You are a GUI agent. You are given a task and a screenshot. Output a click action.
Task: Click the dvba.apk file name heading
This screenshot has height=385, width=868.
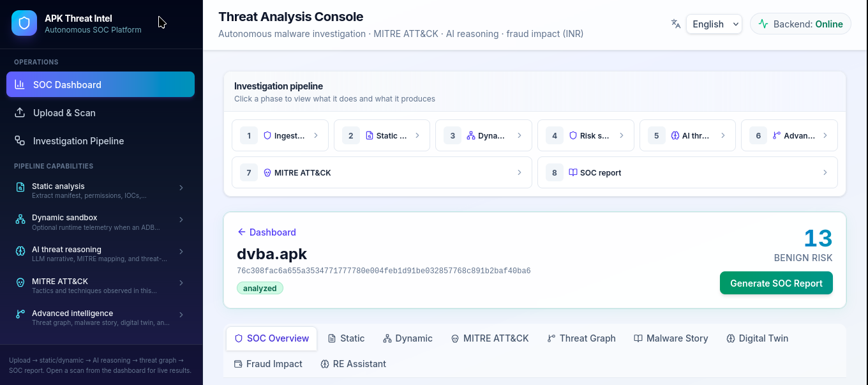tap(272, 253)
